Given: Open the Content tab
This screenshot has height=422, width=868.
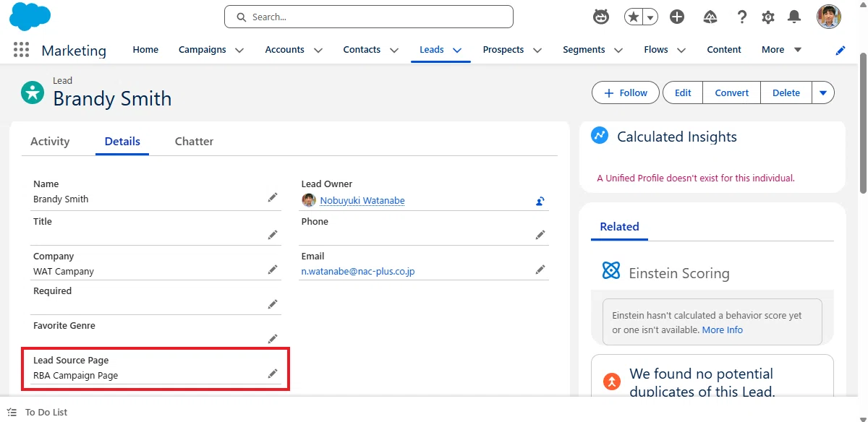Looking at the screenshot, I should tap(724, 50).
